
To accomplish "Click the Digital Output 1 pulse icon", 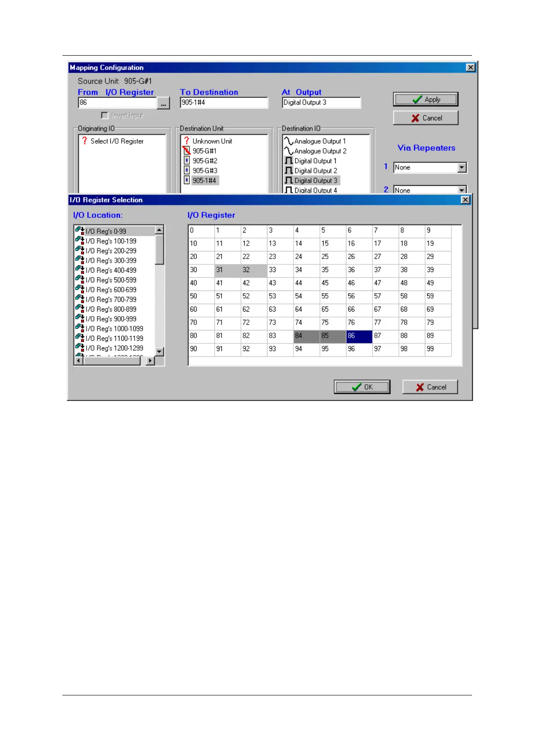I will (289, 161).
